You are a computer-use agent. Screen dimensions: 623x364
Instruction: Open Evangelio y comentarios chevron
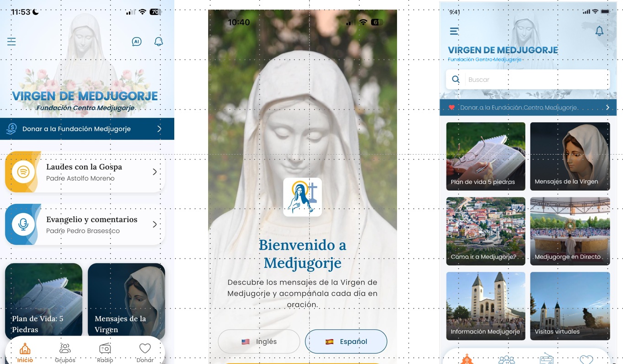pos(155,225)
